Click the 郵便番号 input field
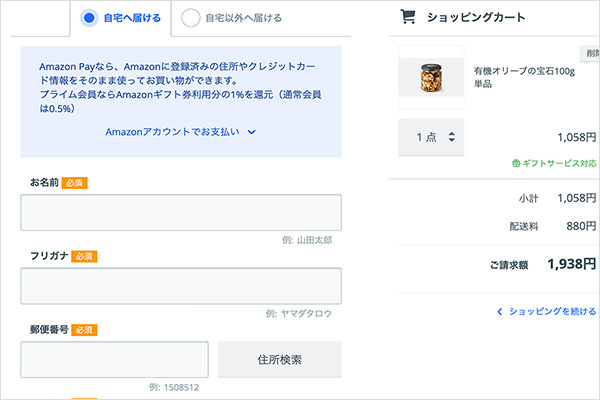The width and height of the screenshot is (600, 400). (114, 359)
